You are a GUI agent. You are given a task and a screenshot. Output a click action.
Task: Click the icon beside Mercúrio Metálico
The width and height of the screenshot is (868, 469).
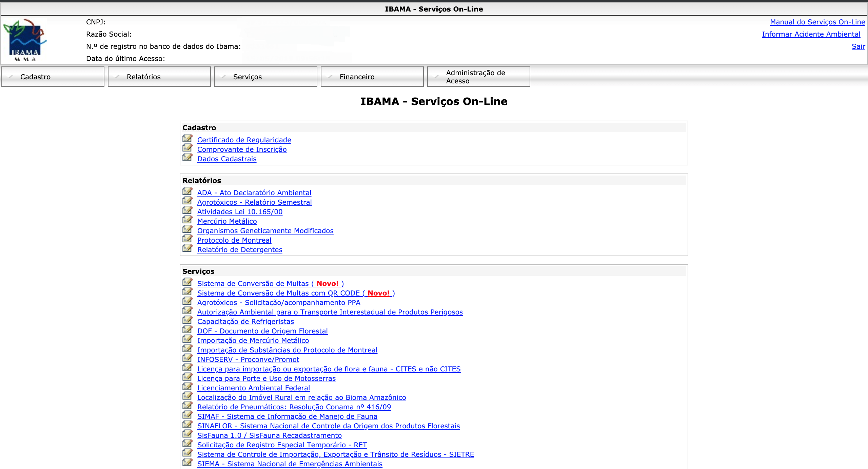point(188,220)
